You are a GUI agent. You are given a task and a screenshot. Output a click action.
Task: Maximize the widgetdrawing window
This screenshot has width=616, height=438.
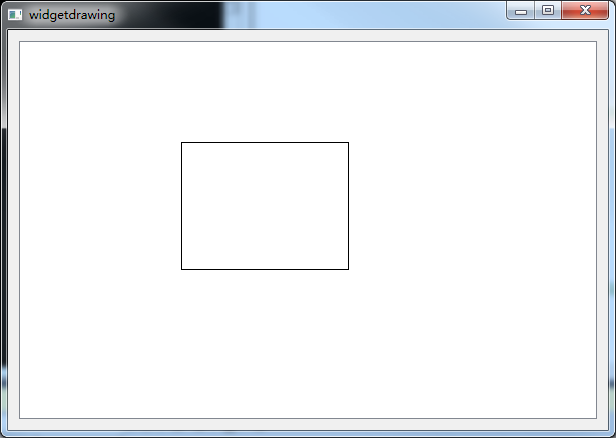[548, 11]
